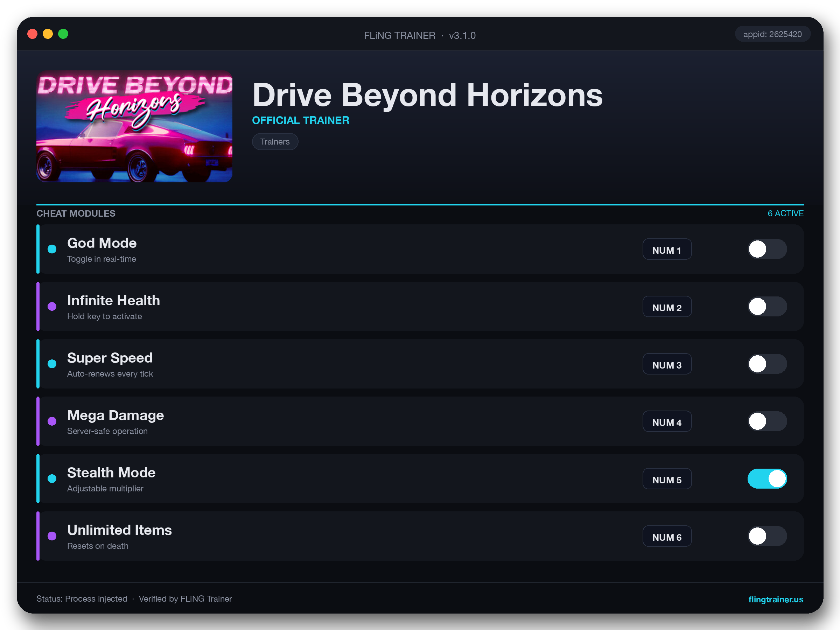Click the Verified by FLiNG Trainer text
Image resolution: width=840 pixels, height=630 pixels.
(185, 599)
